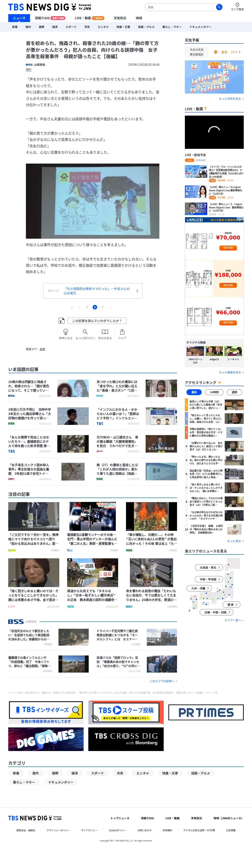Select 週間 in access ranking
Viewport: 252px width, 868px height.
click(x=235, y=392)
